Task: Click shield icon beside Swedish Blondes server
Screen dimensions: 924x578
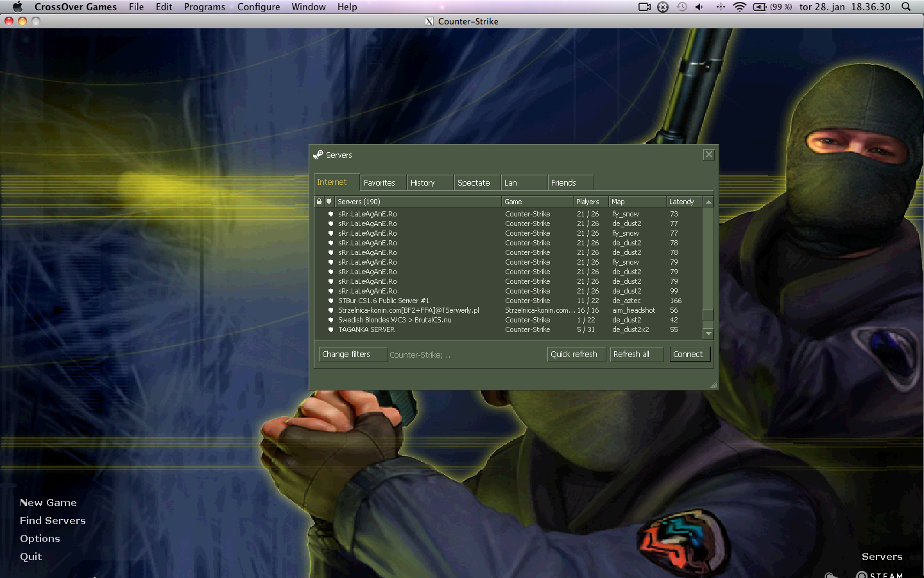Action: point(331,320)
